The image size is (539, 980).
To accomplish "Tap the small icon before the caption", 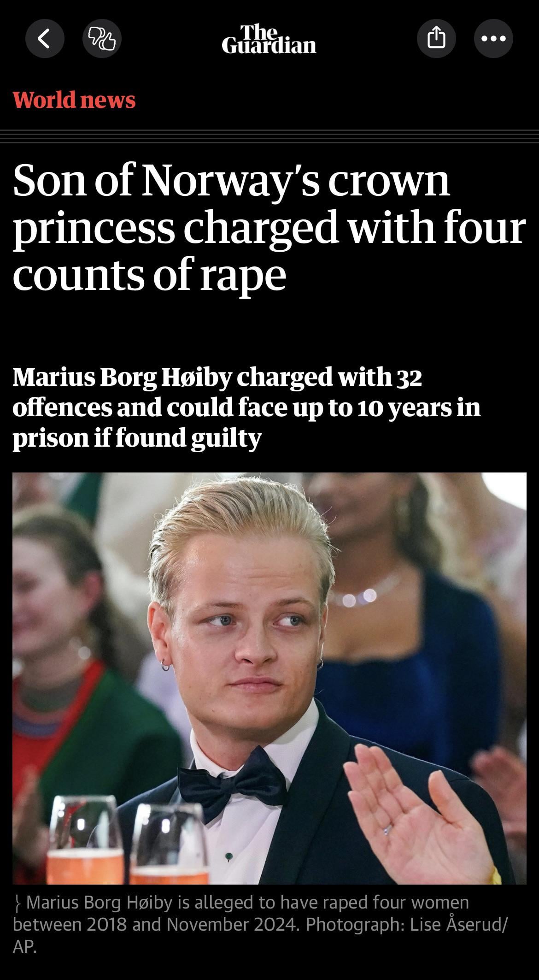I will [18, 903].
